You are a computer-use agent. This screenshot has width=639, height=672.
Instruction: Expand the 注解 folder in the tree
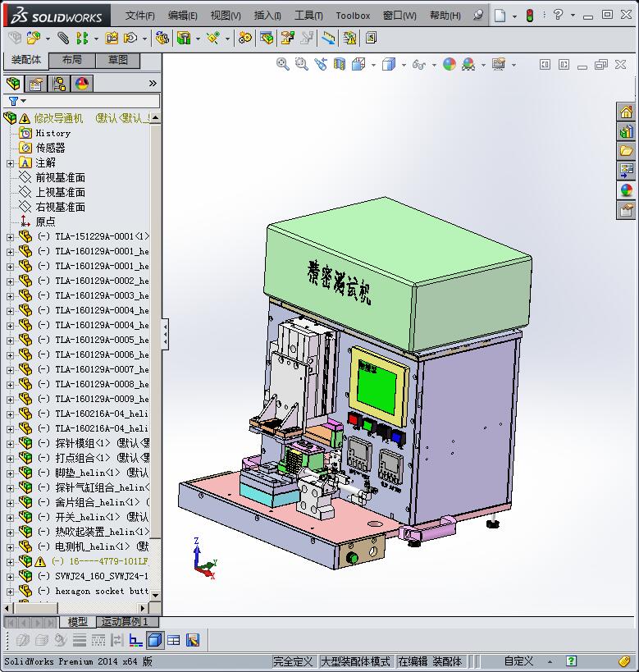(10, 162)
